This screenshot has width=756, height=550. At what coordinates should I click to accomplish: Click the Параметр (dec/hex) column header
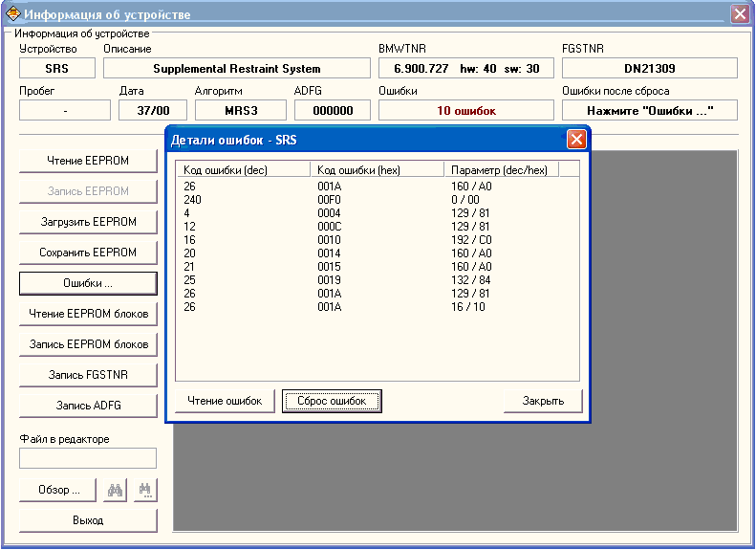point(501,170)
